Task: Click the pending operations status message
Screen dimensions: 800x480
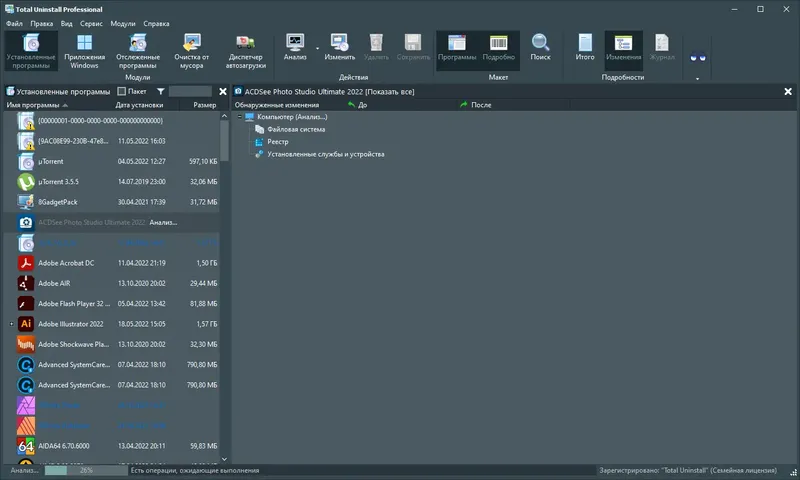Action: point(195,470)
